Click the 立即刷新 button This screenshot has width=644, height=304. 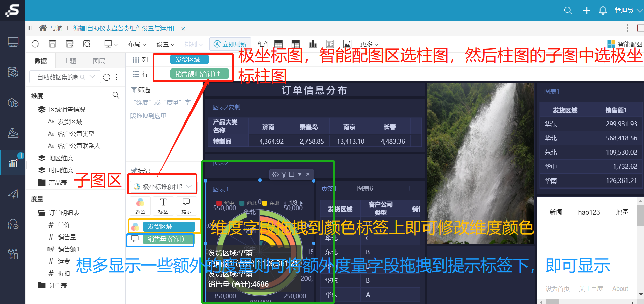(230, 44)
